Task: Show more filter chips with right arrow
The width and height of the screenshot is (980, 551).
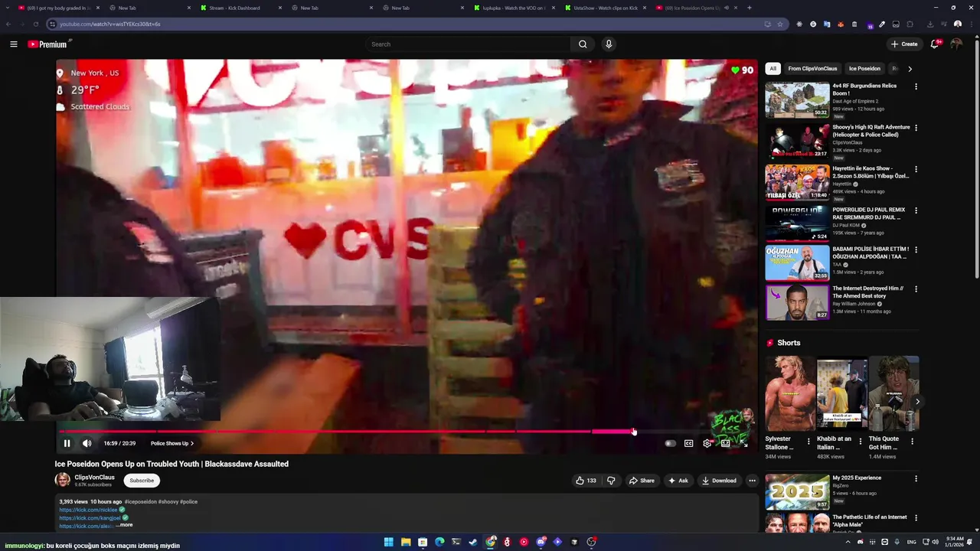Action: [910, 69]
